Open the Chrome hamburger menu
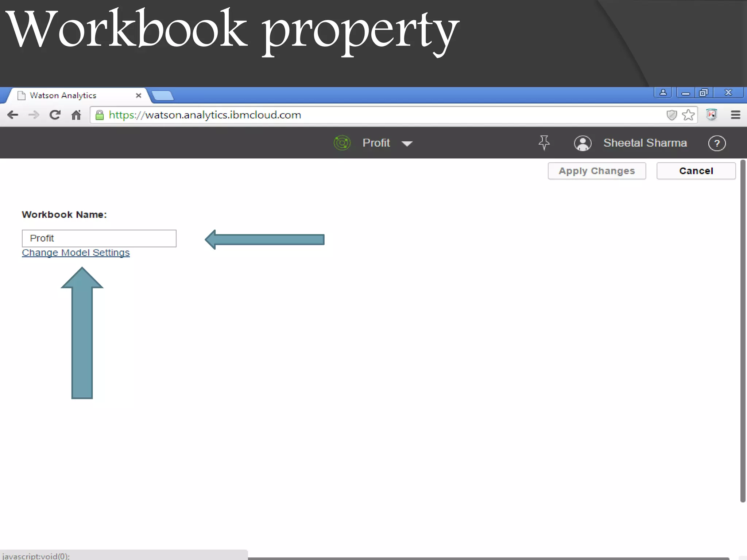Image resolution: width=747 pixels, height=560 pixels. (x=736, y=115)
